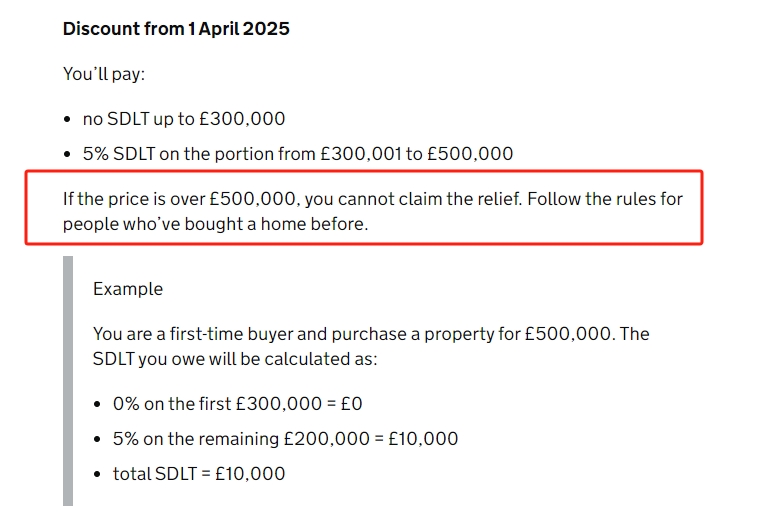Click the "£500,000" figure ending the second bullet
Image resolution: width=757 pixels, height=518 pixels.
coord(470,154)
